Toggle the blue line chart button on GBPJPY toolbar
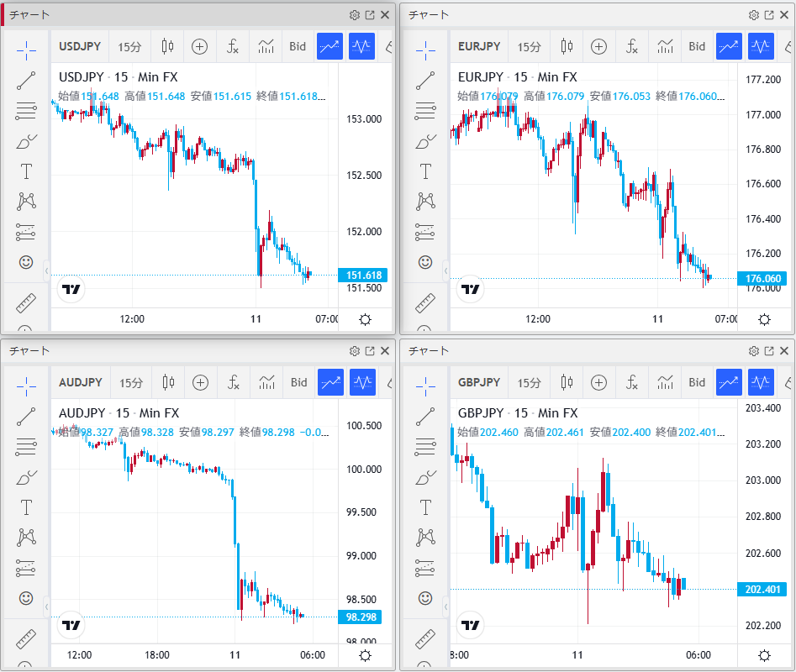The height and width of the screenshot is (672, 796). coord(730,382)
